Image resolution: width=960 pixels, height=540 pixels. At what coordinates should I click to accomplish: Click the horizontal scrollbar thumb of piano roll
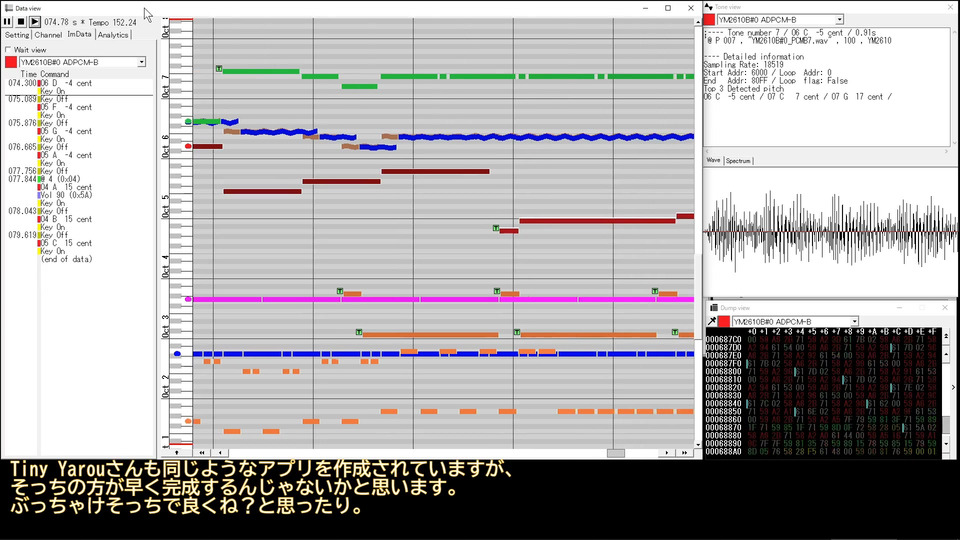(615, 452)
